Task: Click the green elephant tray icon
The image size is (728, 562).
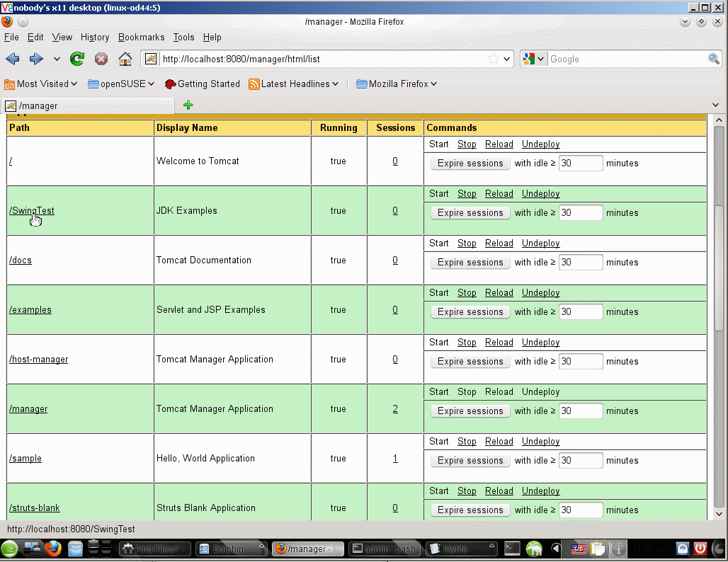Action: coord(534,549)
